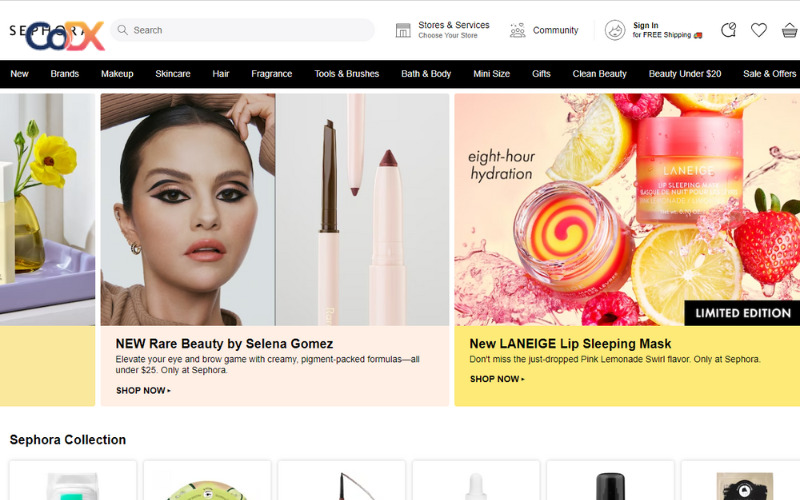Click 'Choose Your Store' text
This screenshot has width=800, height=500.
point(448,36)
